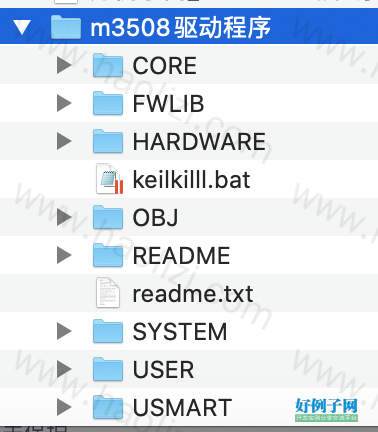Expand the OBJ folder
This screenshot has height=432, width=378.
click(x=64, y=217)
